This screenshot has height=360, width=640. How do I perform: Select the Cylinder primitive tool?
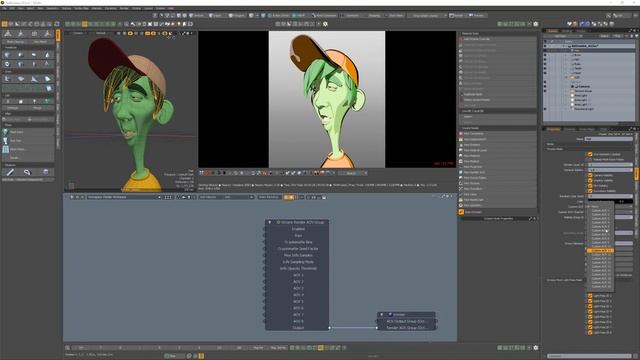(33, 55)
